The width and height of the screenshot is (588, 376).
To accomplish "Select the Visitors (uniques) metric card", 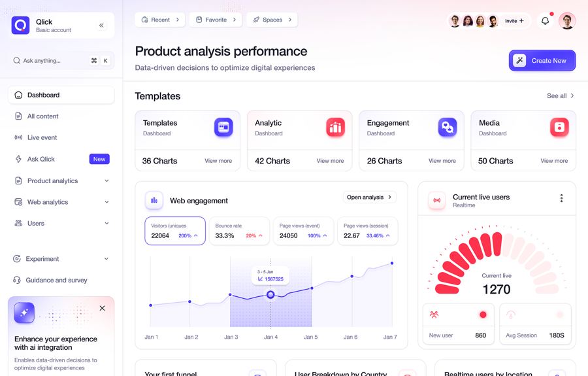I will tap(175, 231).
